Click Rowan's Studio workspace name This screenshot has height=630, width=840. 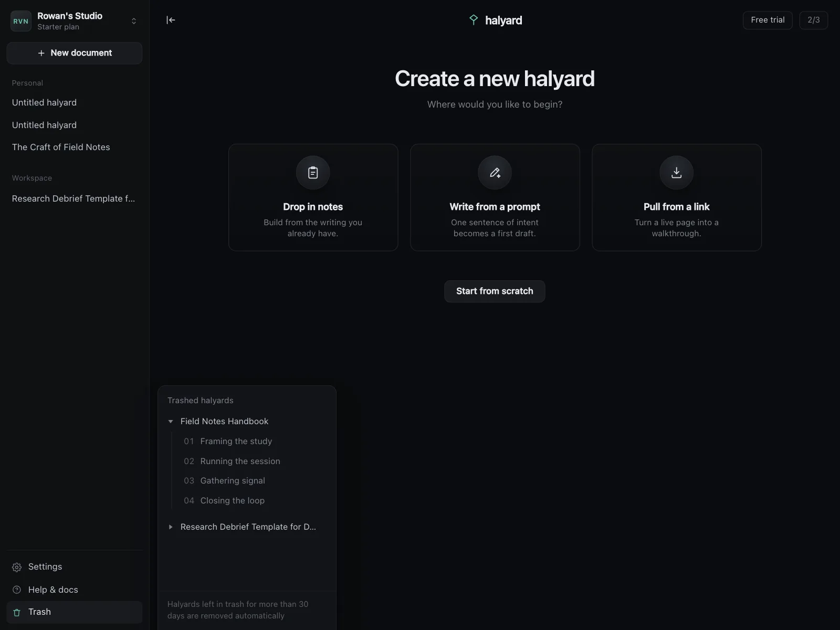pyautogui.click(x=70, y=16)
